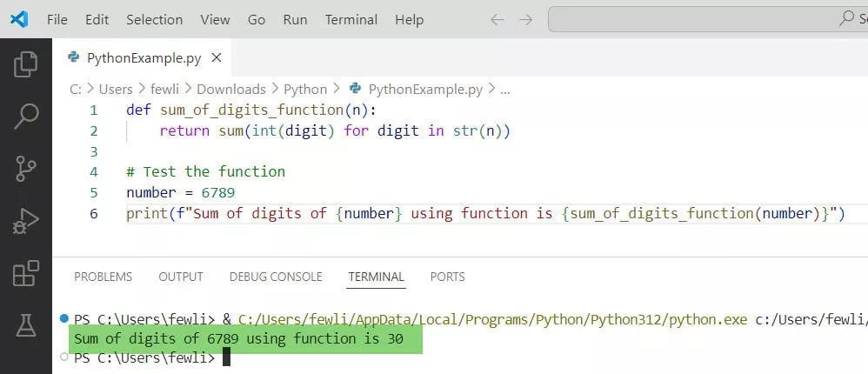
Task: Open the File menu
Action: 57,19
